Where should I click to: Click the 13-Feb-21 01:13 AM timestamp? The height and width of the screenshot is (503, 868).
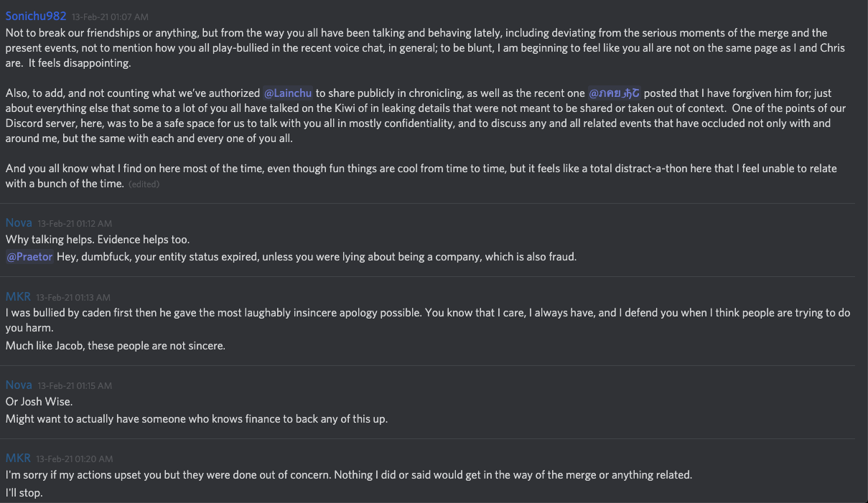73,297
